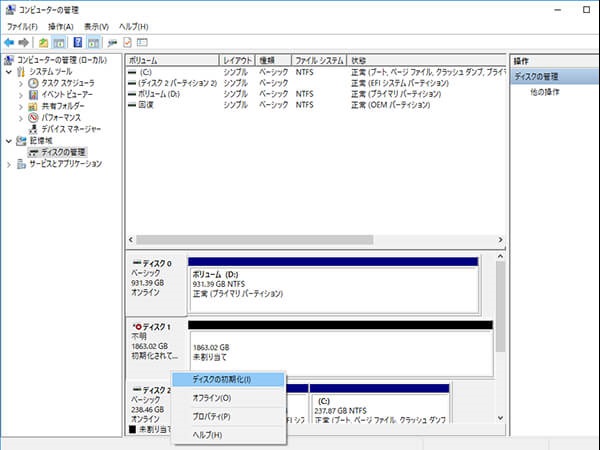Click the Forward arrow in the toolbar
This screenshot has height=450, width=600.
click(x=23, y=43)
